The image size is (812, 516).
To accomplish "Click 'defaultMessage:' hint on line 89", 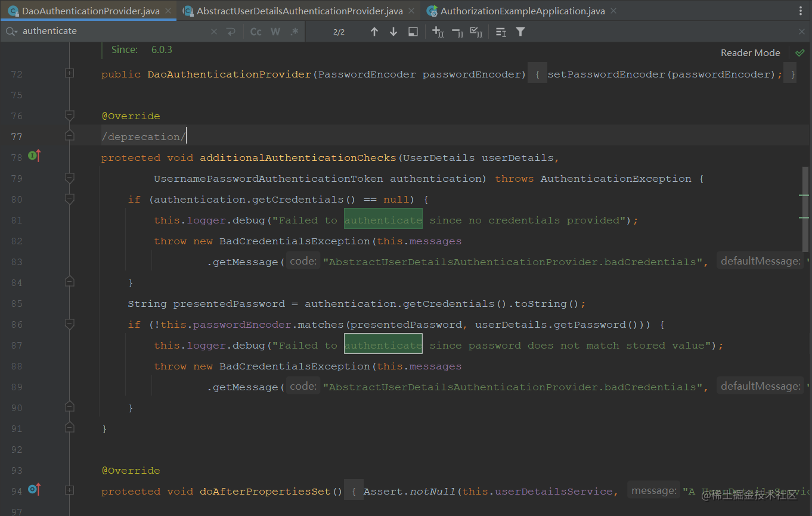I will [x=760, y=386].
